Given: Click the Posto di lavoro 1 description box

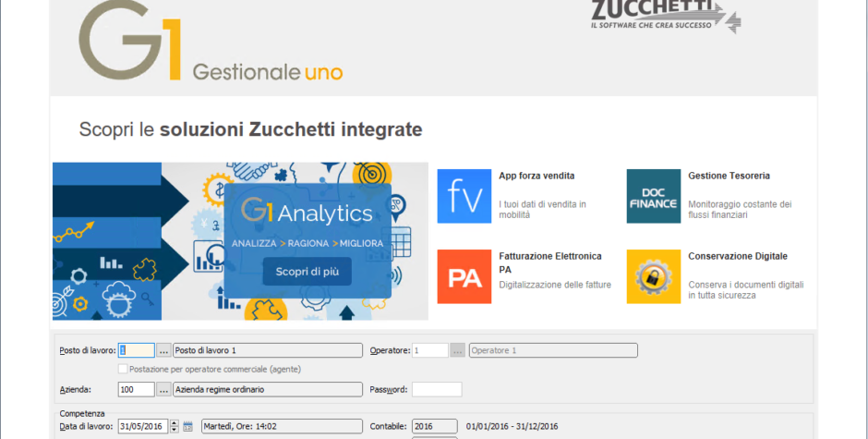Looking at the screenshot, I should point(268,350).
